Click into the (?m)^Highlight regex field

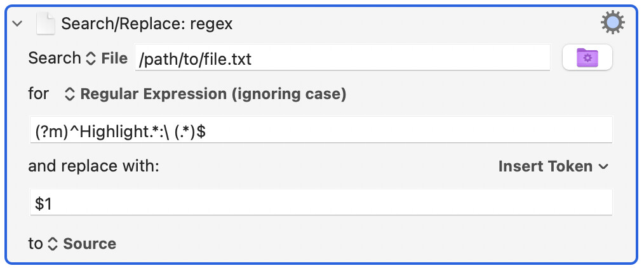(x=321, y=130)
